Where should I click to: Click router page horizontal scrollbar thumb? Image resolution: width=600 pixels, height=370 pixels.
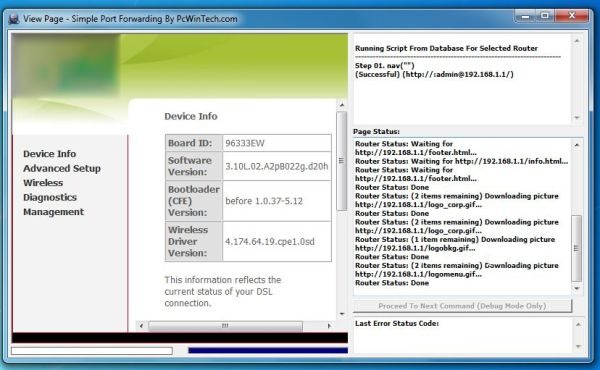click(x=225, y=326)
